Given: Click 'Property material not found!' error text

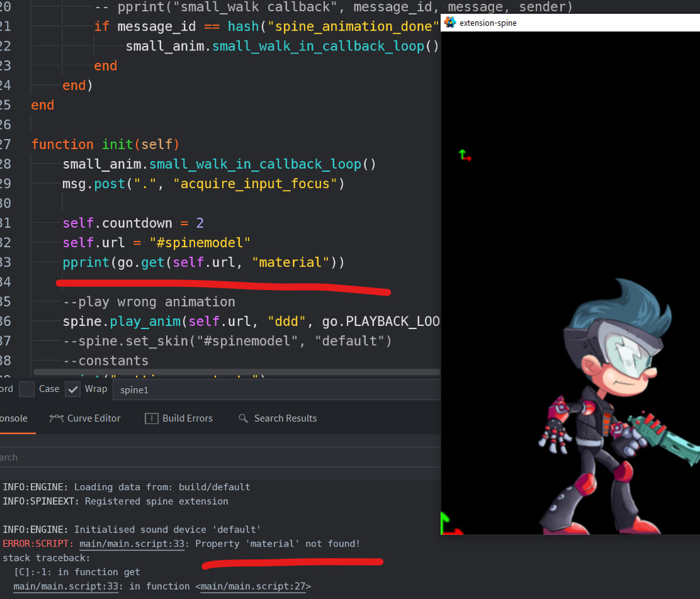Looking at the screenshot, I should [x=277, y=544].
